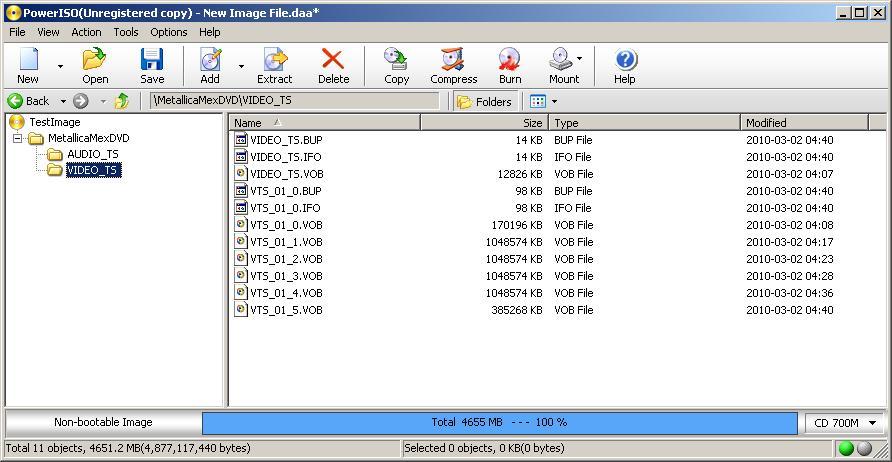Open Help via the question mark icon

point(625,59)
